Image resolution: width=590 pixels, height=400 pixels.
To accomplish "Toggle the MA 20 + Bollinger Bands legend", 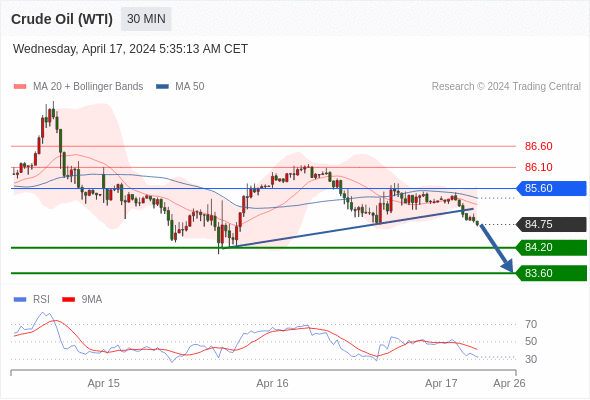I will [x=78, y=87].
